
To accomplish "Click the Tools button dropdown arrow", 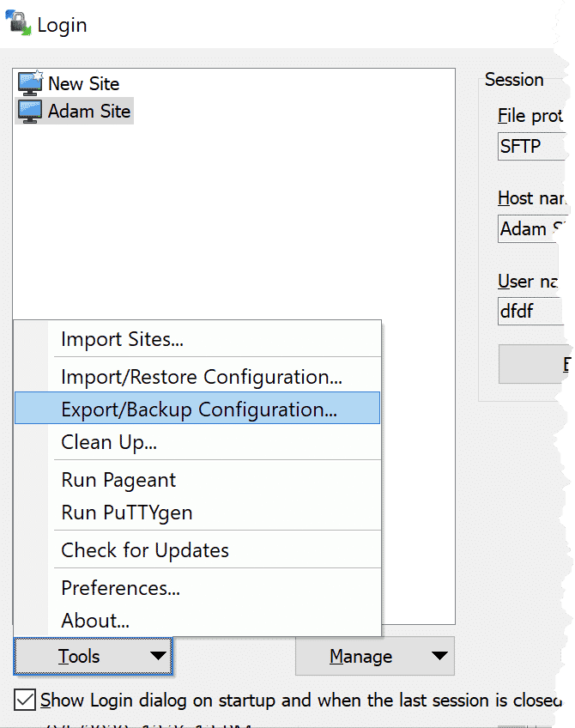I will [x=158, y=656].
